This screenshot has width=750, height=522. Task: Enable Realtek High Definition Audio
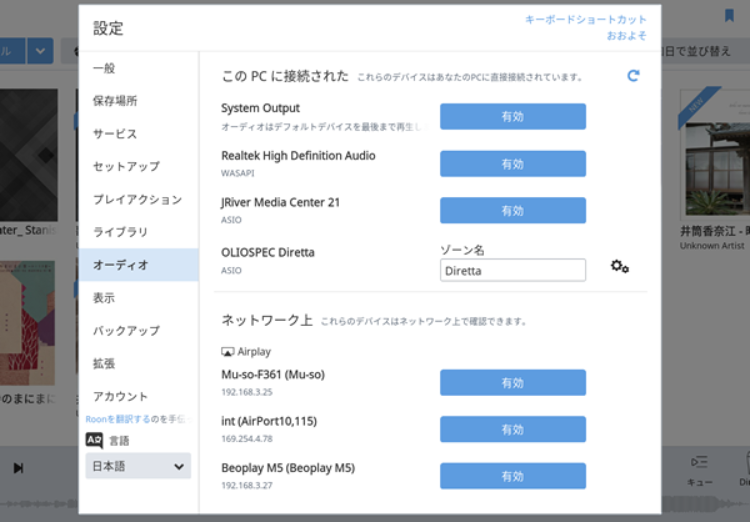513,164
